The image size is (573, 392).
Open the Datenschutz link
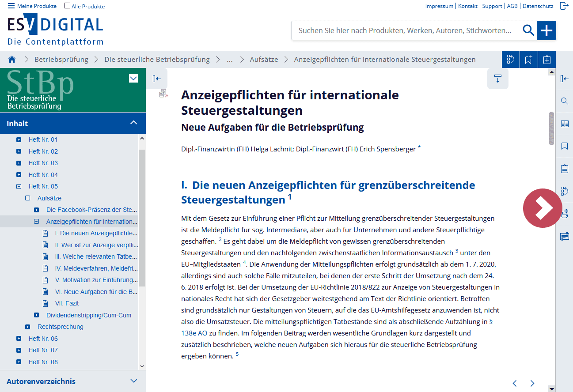pyautogui.click(x=538, y=6)
